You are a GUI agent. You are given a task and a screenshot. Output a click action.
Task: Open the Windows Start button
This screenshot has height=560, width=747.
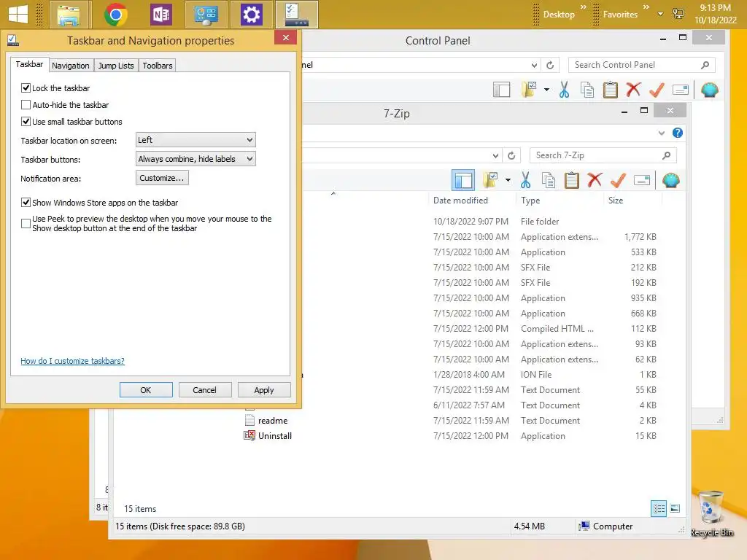[x=18, y=14]
